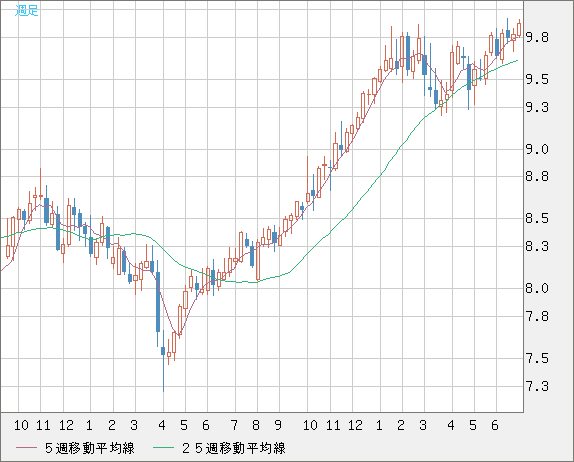This screenshot has height=462, width=574.
Task: Click the last red candlestick at chart's right end
Action: 519,29
